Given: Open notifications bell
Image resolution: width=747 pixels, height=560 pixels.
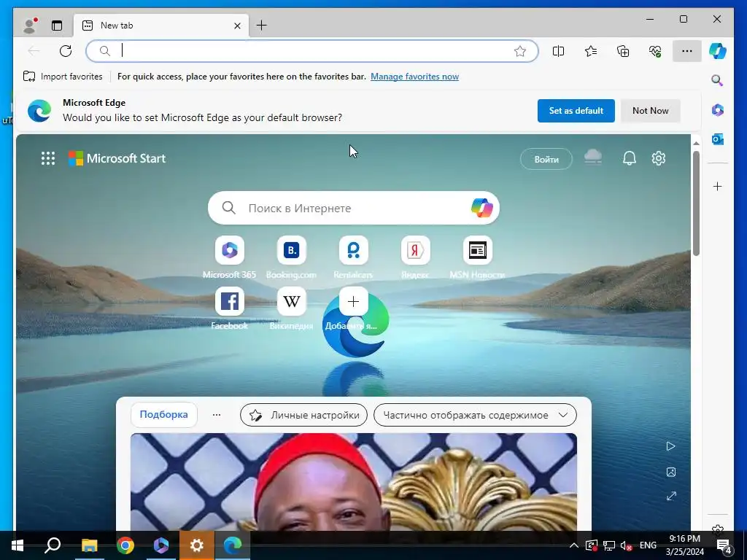Looking at the screenshot, I should click(x=630, y=158).
